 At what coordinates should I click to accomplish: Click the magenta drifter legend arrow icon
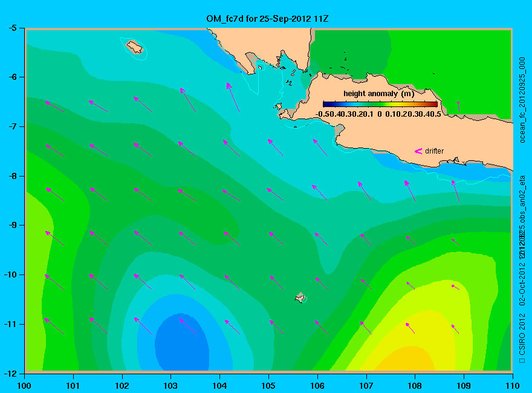[x=418, y=151]
